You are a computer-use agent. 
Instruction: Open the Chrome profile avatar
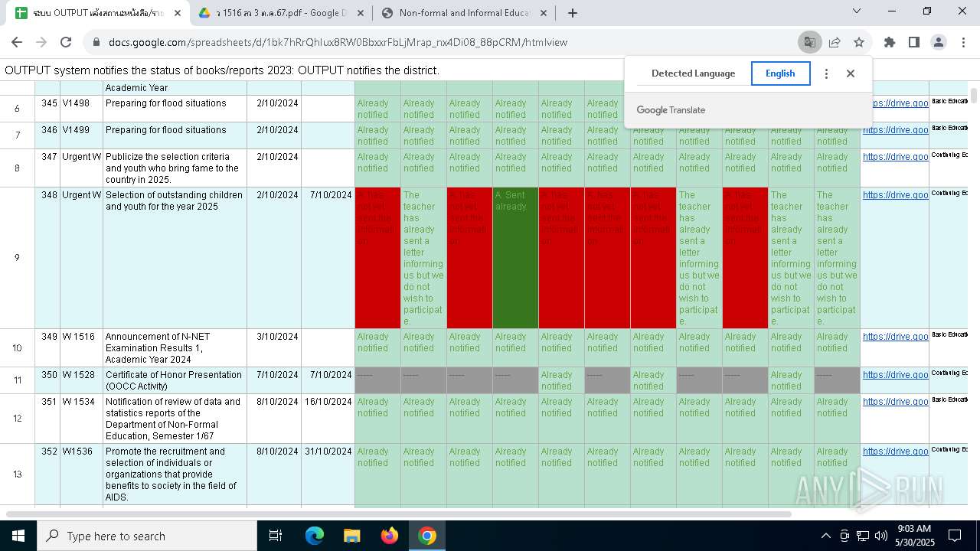coord(939,42)
